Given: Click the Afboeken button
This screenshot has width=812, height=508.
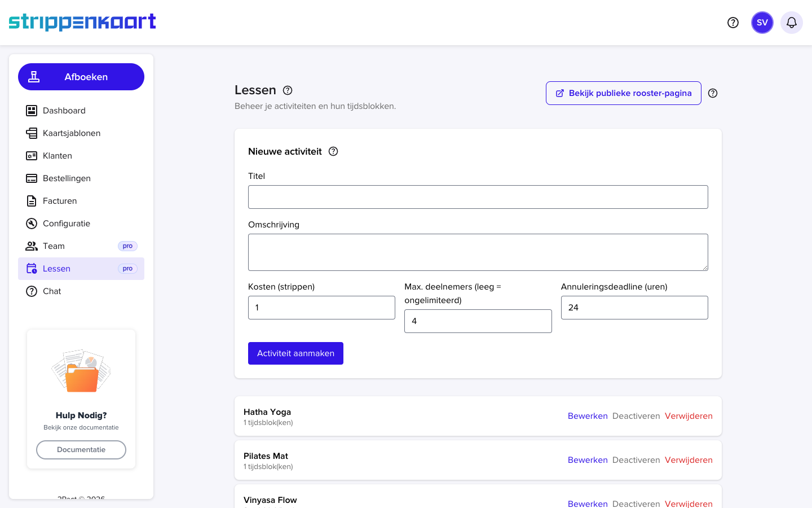Looking at the screenshot, I should (x=81, y=77).
